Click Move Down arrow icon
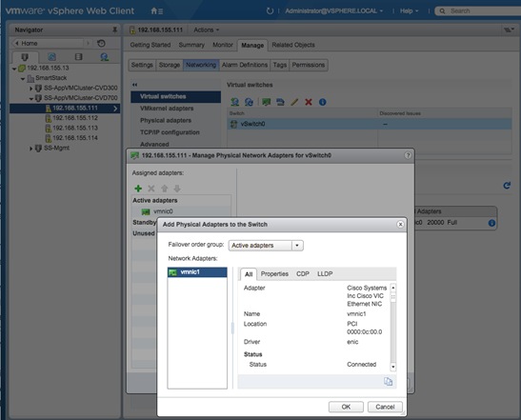The width and height of the screenshot is (521, 420). click(x=177, y=189)
